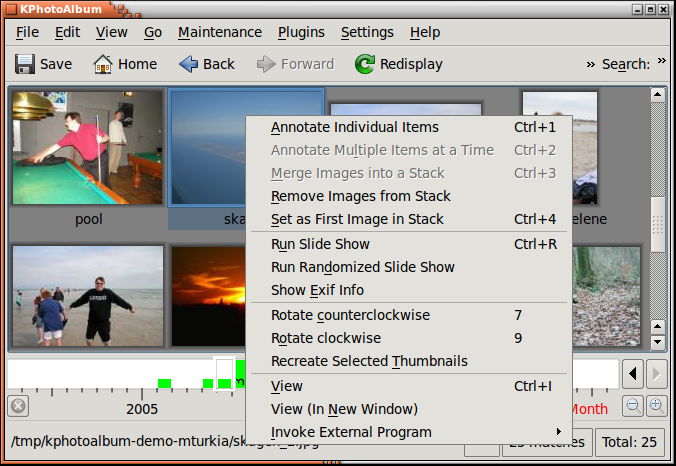676x466 pixels.
Task: Click the scroll up arrow at the top of the thumbnail scrollbar
Action: click(x=657, y=94)
